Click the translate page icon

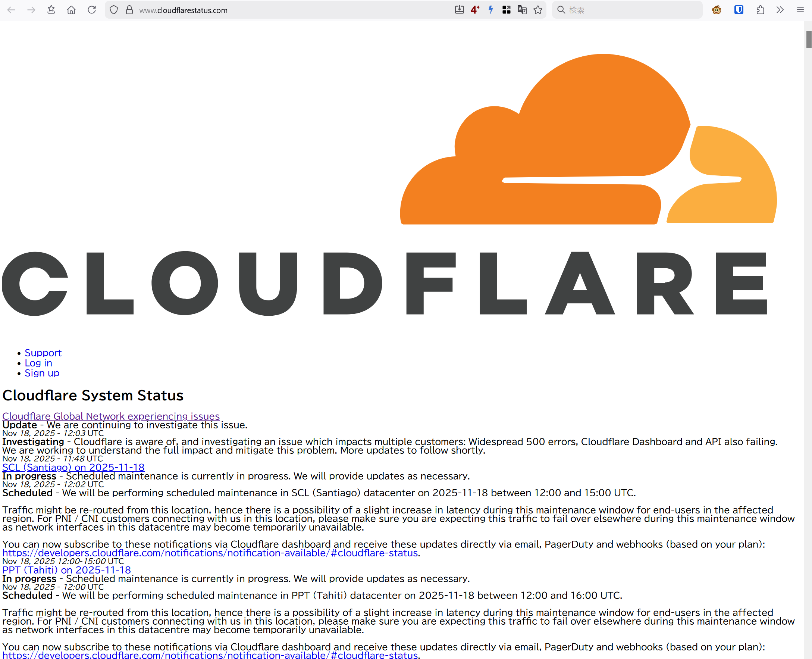click(x=522, y=10)
